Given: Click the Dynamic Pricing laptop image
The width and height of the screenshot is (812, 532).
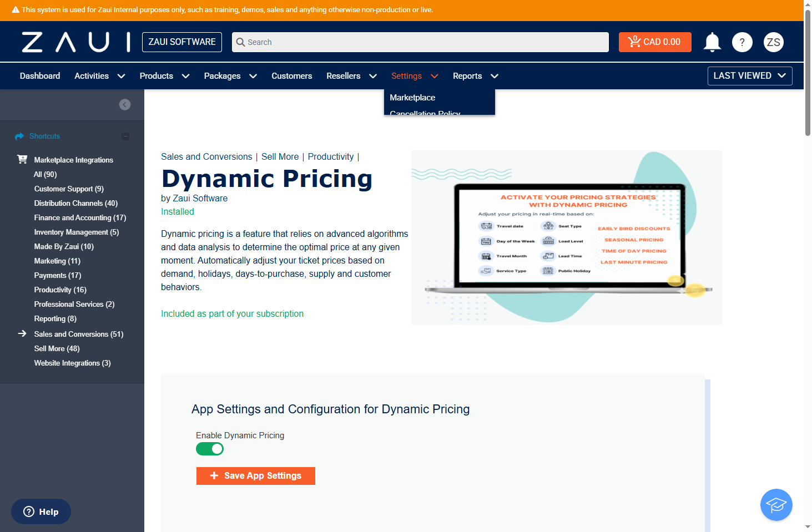Looking at the screenshot, I should 567,237.
